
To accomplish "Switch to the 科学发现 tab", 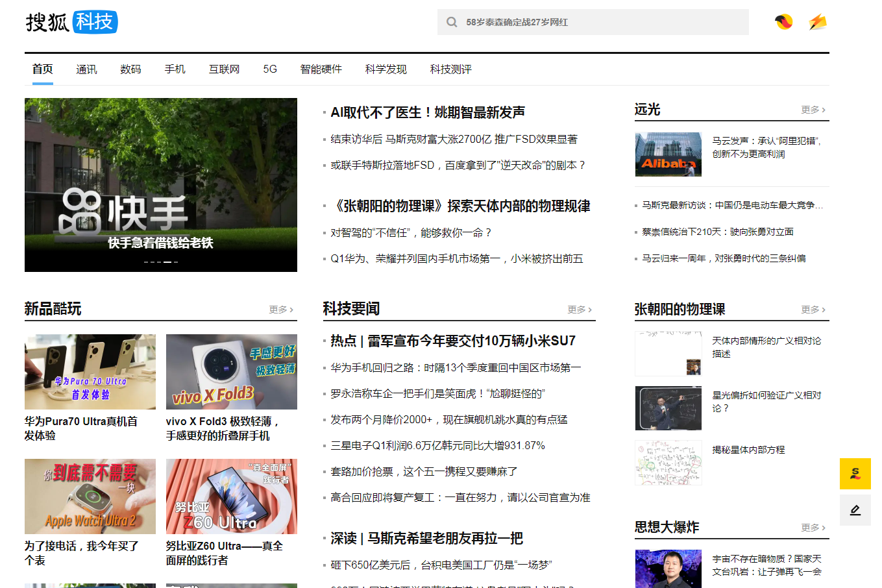I will click(x=386, y=69).
